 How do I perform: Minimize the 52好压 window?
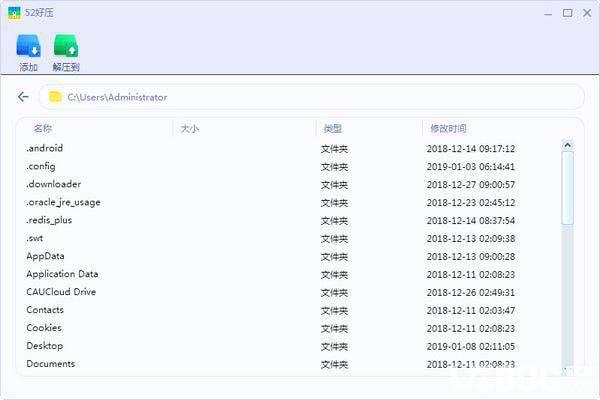point(548,14)
